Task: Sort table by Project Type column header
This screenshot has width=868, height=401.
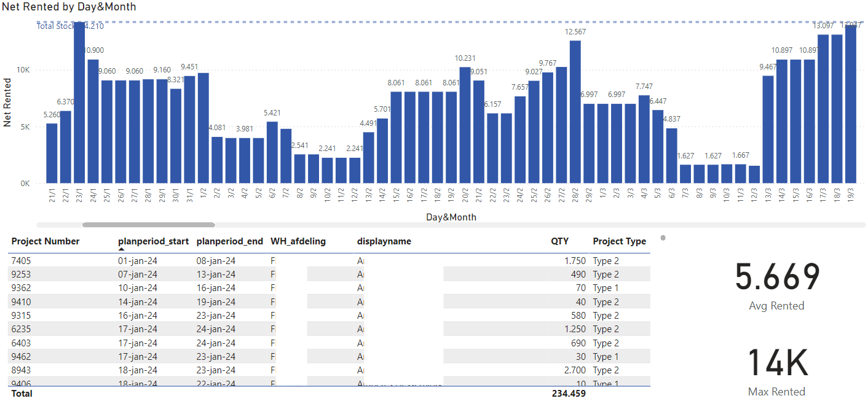Action: pyautogui.click(x=620, y=241)
